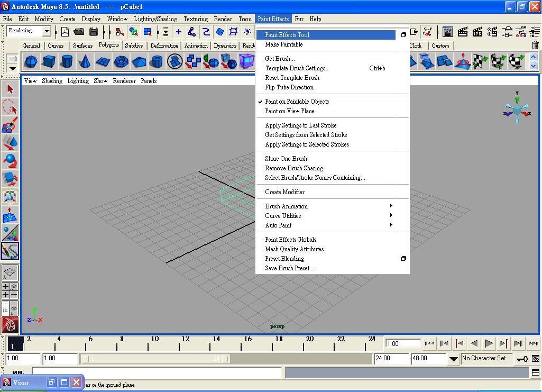Create a polygon cube from shelf
This screenshot has width=542, height=392.
49,62
